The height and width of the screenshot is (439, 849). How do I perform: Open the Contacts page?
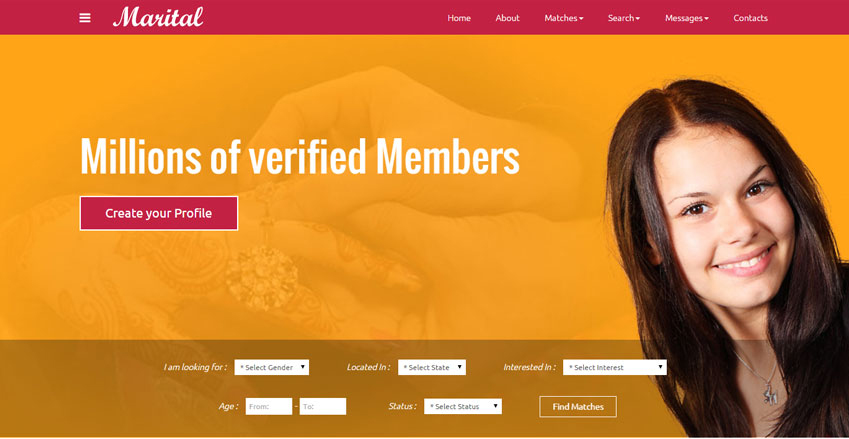point(750,18)
